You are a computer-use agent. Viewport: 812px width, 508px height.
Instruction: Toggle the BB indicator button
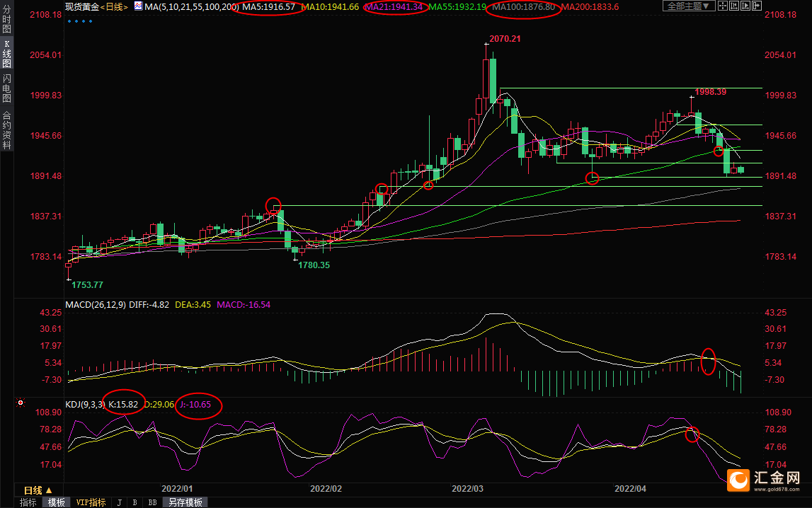point(152,502)
